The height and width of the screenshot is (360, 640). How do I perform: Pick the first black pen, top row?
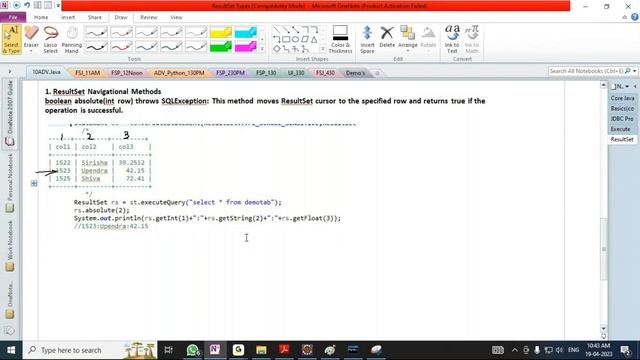coord(97,32)
